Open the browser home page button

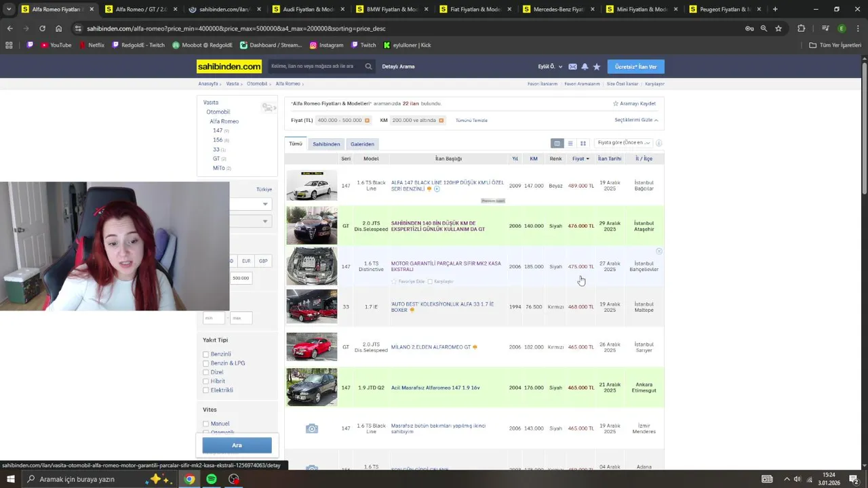[x=58, y=28]
